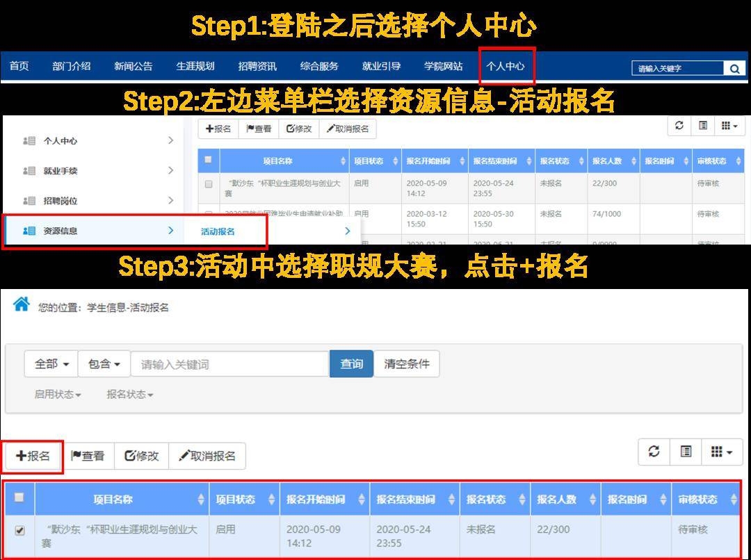
Task: Click 取消报名 pencil button in lower toolbar
Action: pos(207,456)
